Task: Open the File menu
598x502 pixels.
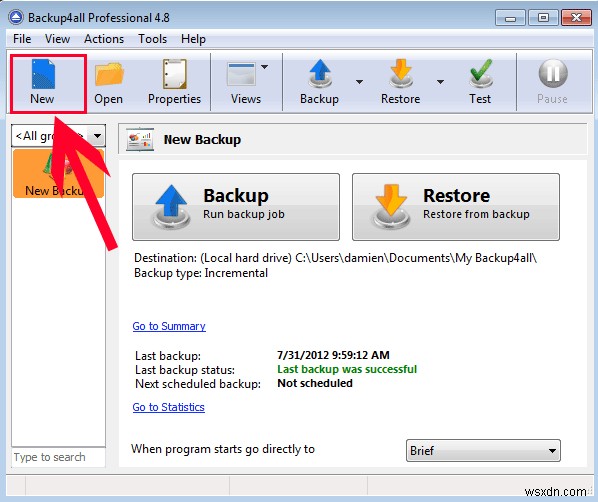Action: [x=22, y=39]
